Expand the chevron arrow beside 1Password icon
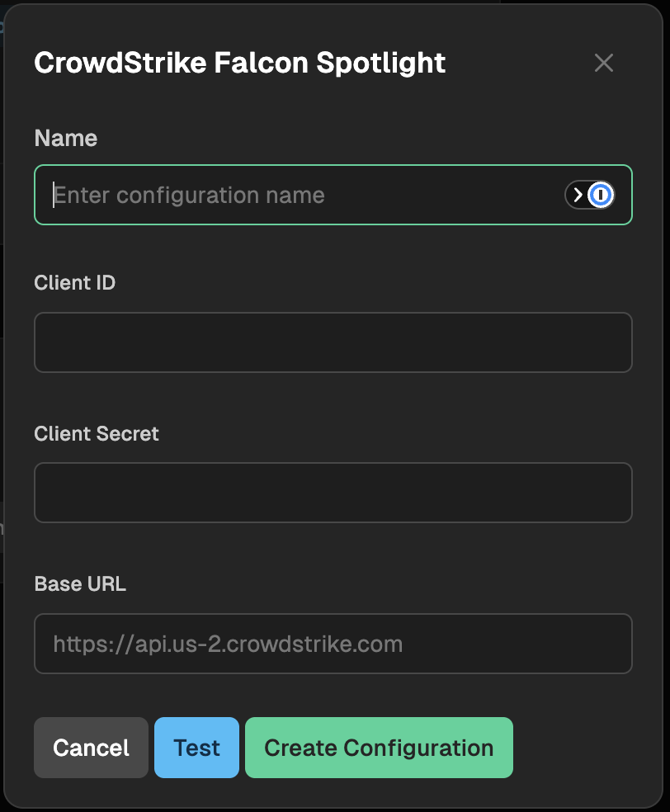This screenshot has width=670, height=812. tap(578, 195)
